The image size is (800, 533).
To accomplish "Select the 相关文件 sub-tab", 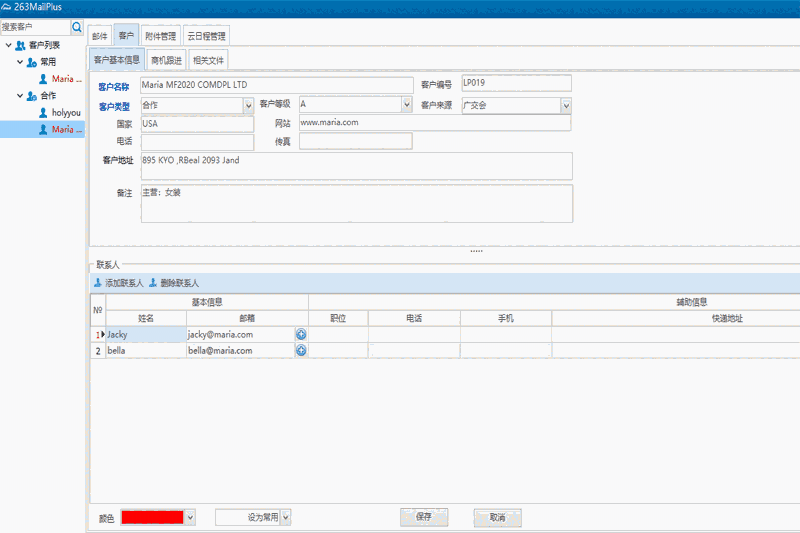I will pos(208,60).
